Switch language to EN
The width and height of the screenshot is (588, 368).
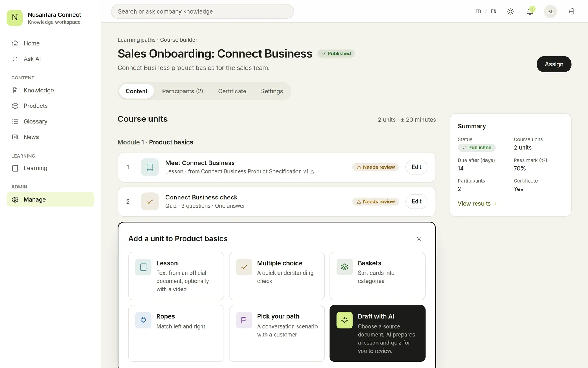(x=494, y=11)
